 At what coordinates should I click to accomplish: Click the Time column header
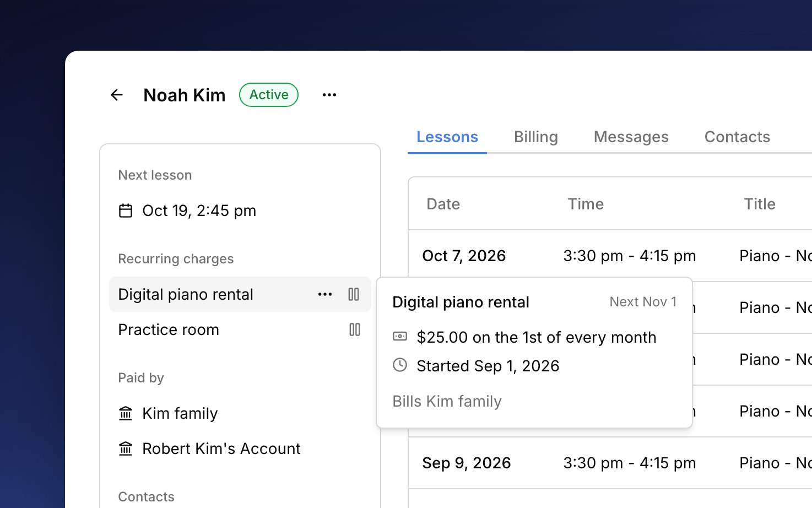[586, 204]
